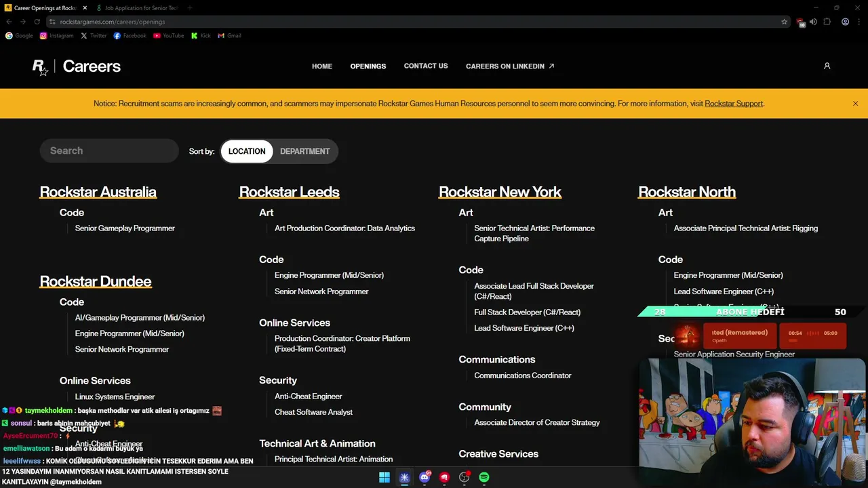
Task: Open Spotify from the taskbar
Action: 484,477
